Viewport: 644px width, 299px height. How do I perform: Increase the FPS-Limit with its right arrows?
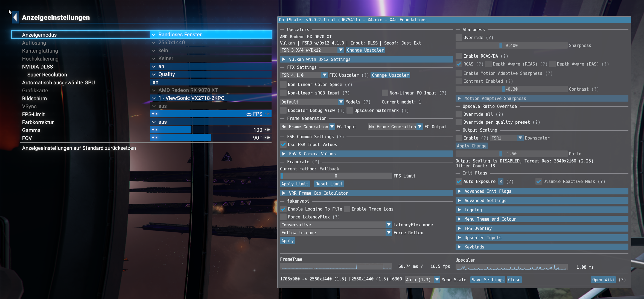267,114
